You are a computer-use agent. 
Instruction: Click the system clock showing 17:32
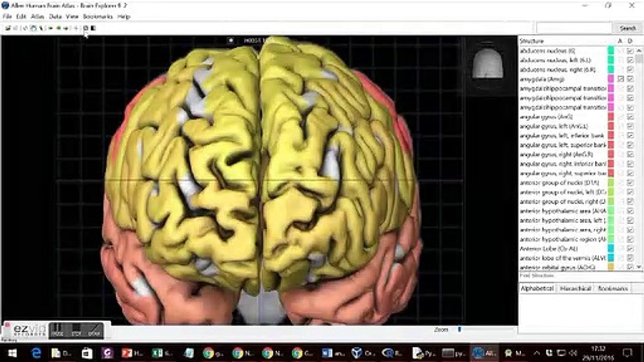pos(599,353)
